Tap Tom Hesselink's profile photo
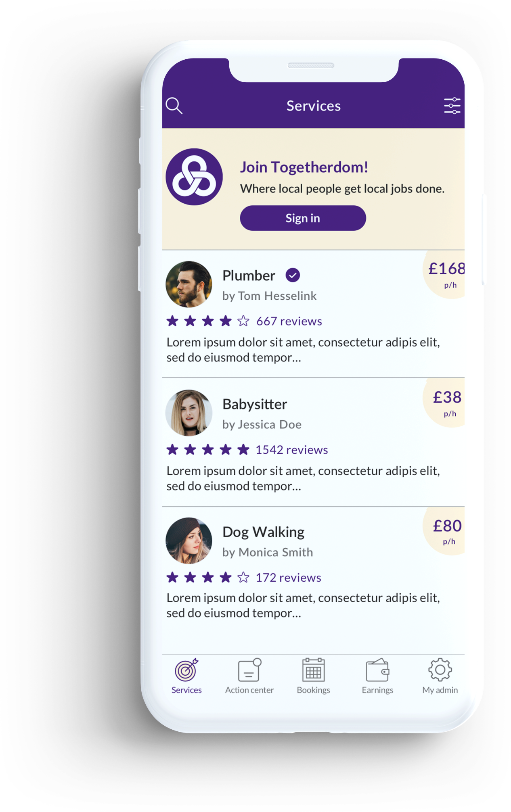 tap(188, 284)
